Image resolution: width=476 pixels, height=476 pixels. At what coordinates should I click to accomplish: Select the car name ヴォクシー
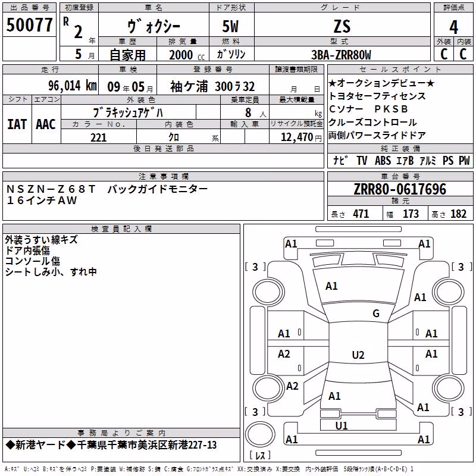[154, 26]
